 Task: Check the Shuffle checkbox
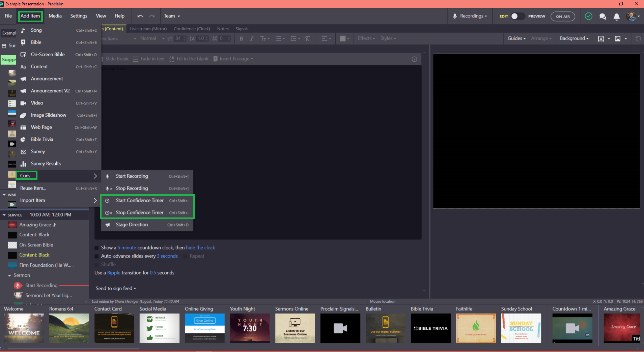pyautogui.click(x=96, y=265)
